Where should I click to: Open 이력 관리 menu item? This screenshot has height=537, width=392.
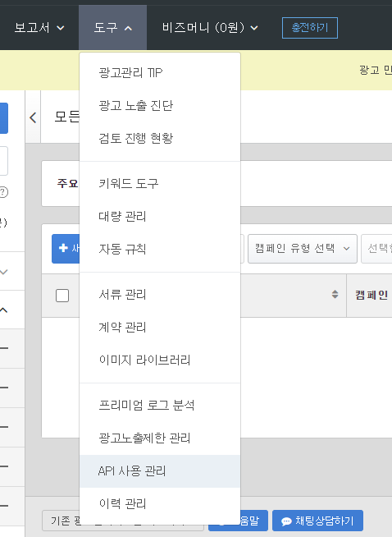160,504
